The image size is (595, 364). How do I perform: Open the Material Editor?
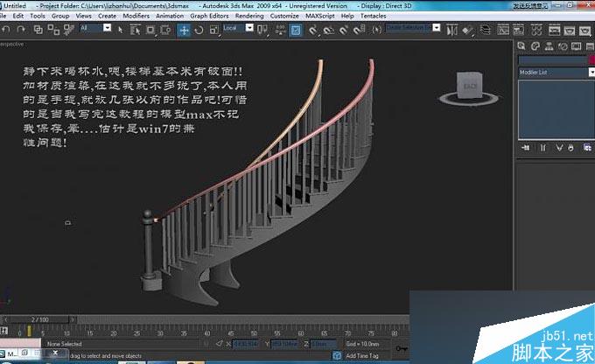click(x=536, y=30)
